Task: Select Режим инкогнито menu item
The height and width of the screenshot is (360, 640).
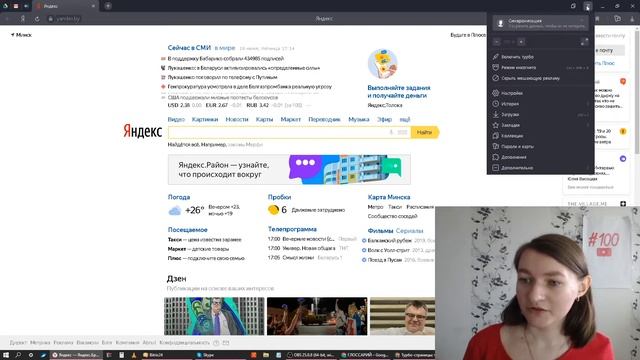Action: click(540, 67)
